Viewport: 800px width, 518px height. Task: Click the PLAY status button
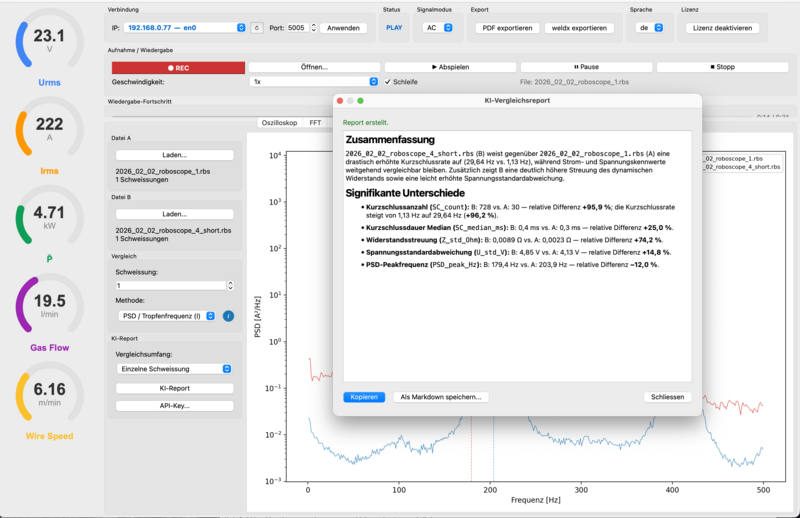[394, 28]
